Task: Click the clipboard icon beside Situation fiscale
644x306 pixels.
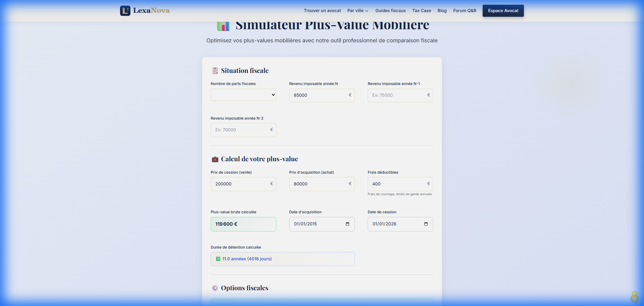Action: click(215, 71)
